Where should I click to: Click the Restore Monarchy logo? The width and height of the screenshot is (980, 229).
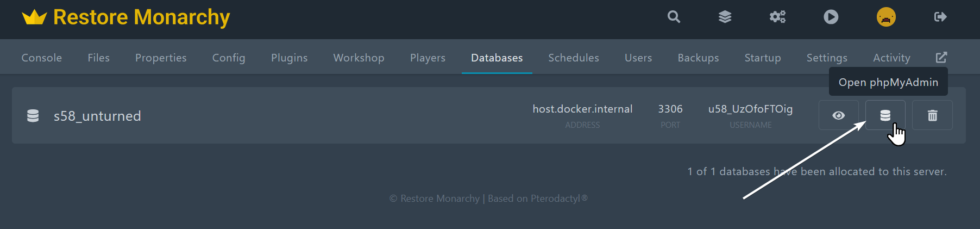click(126, 17)
